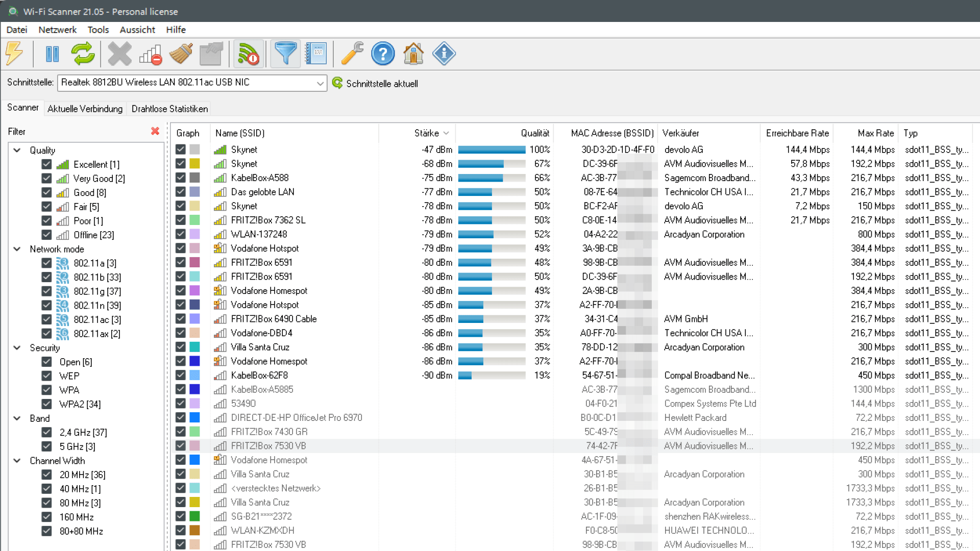Click the blue info diamond icon

pyautogui.click(x=444, y=54)
